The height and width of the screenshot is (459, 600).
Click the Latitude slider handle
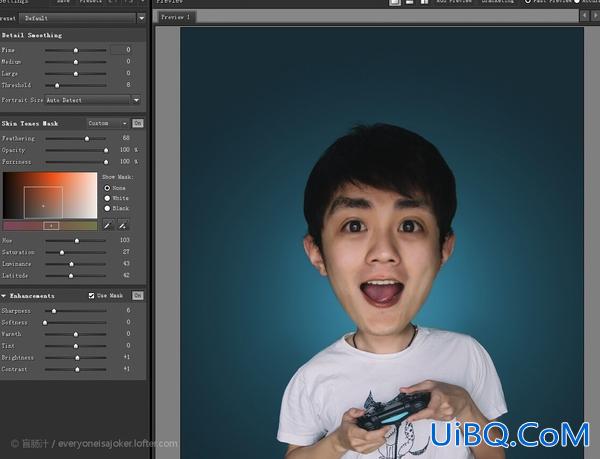click(x=71, y=276)
